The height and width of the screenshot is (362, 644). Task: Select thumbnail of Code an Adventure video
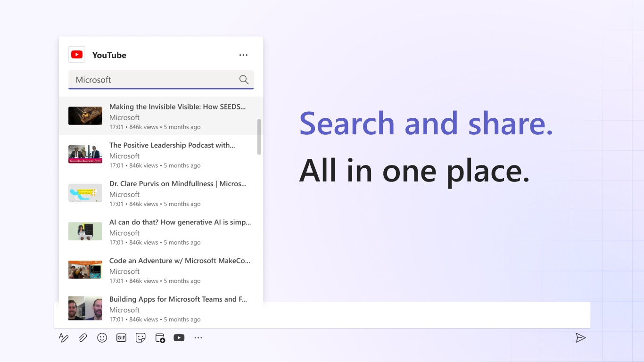coord(85,270)
